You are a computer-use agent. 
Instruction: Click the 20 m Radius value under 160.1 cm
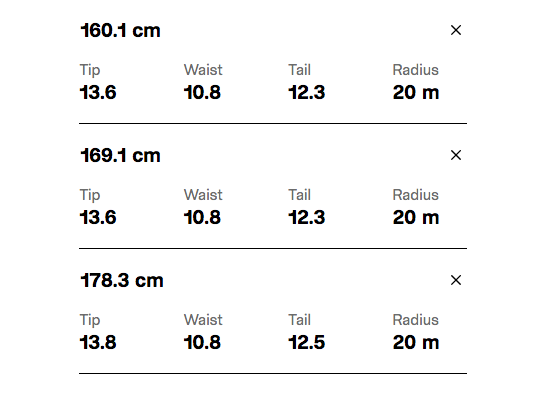click(416, 93)
